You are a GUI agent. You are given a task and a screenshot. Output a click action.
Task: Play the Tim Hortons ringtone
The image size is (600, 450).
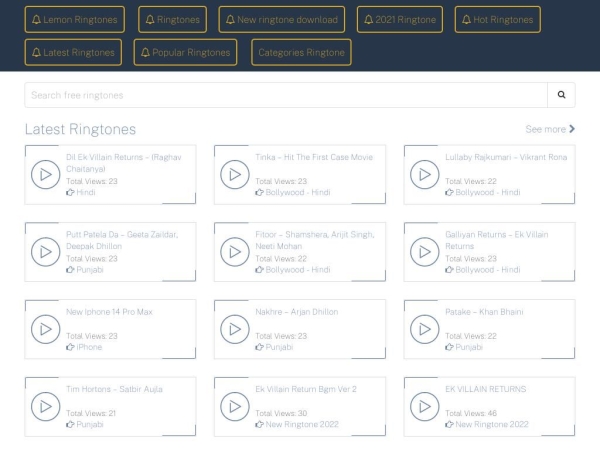pos(44,406)
